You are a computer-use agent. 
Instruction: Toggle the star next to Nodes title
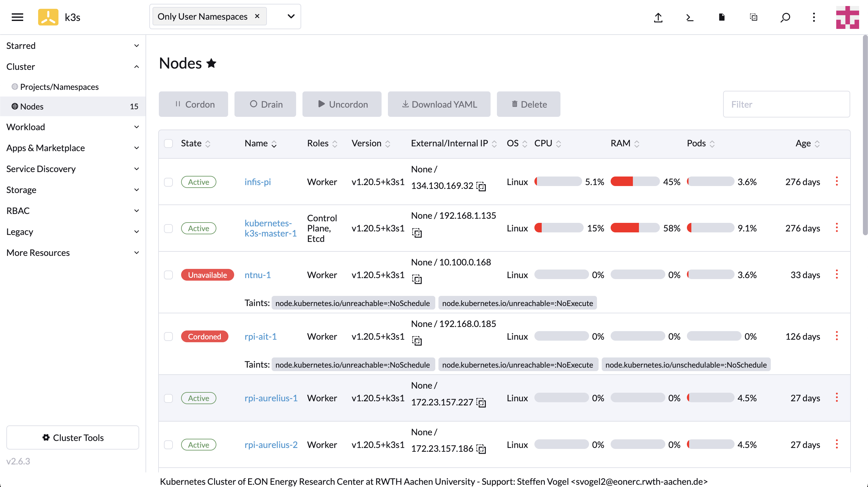point(211,63)
